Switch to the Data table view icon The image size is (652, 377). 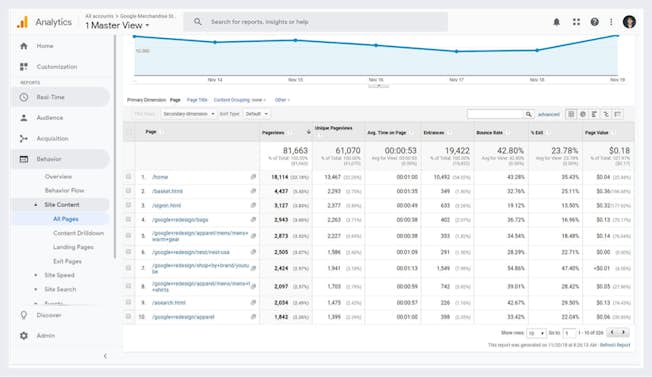coord(571,114)
